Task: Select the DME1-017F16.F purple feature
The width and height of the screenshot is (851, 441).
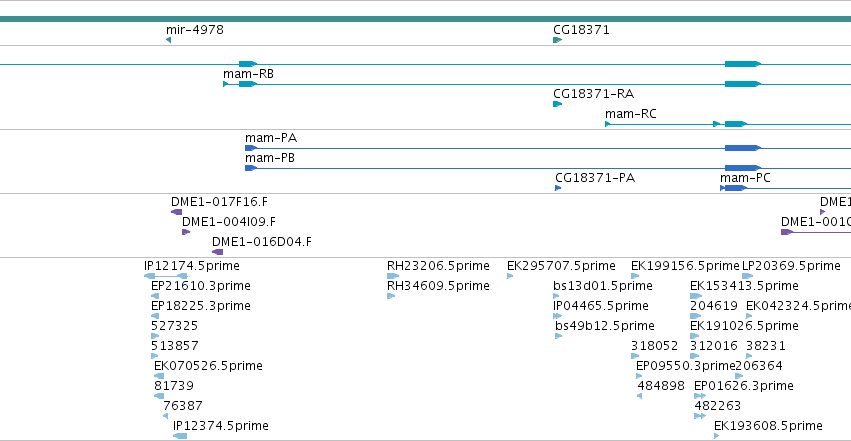Action: coord(176,212)
